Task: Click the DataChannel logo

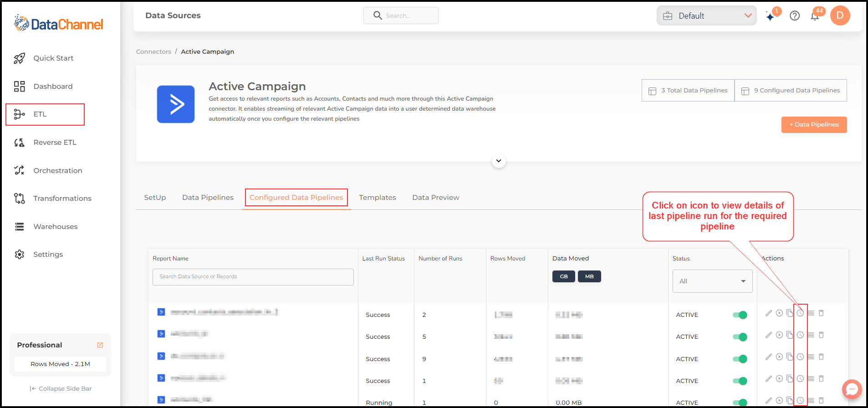Action: coord(59,23)
